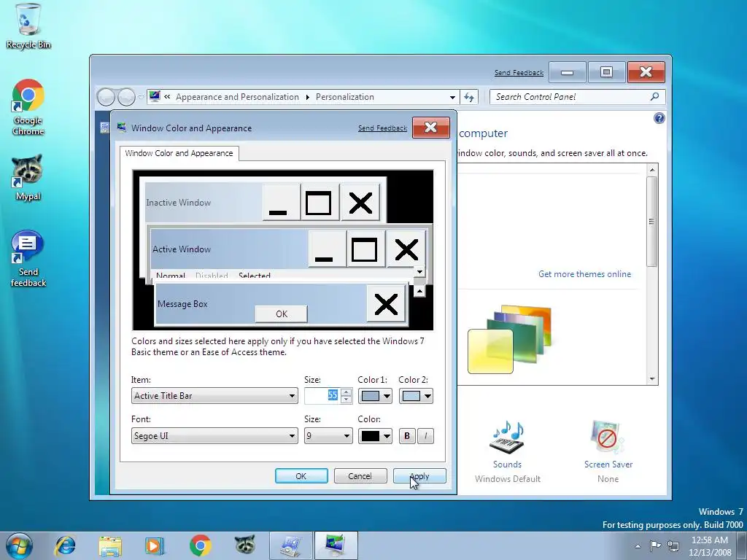
Task: Click theme list scrollbar up arrow
Action: (652, 169)
